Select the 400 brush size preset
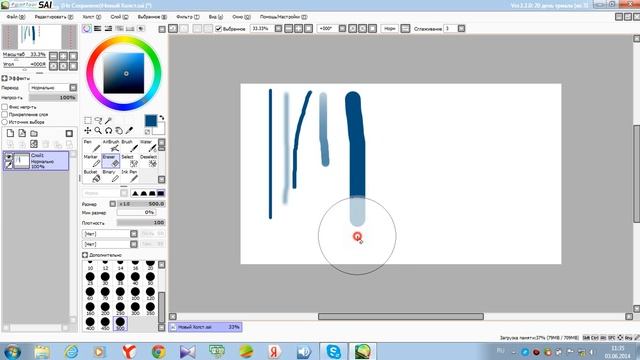This screenshot has height=360, width=640. click(90, 323)
